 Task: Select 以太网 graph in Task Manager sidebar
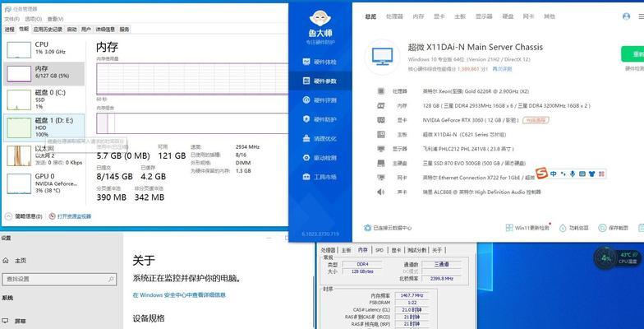(x=44, y=155)
